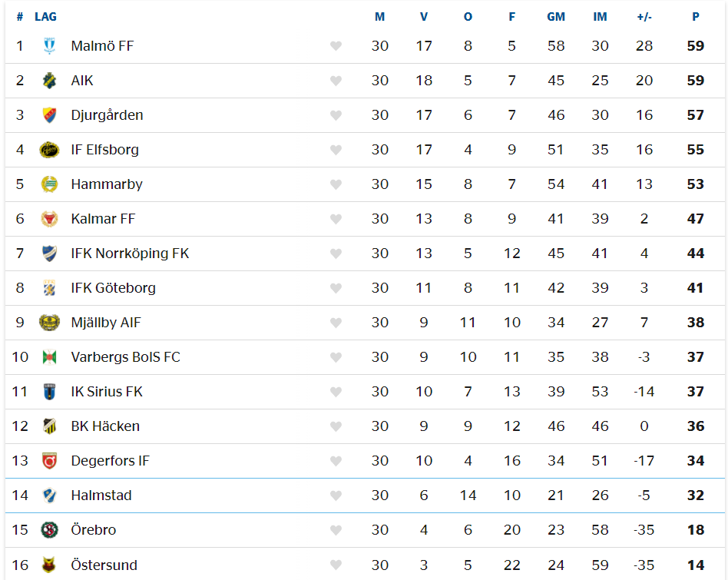728x580 pixels.
Task: Click the Östersund team crest
Action: (x=49, y=565)
